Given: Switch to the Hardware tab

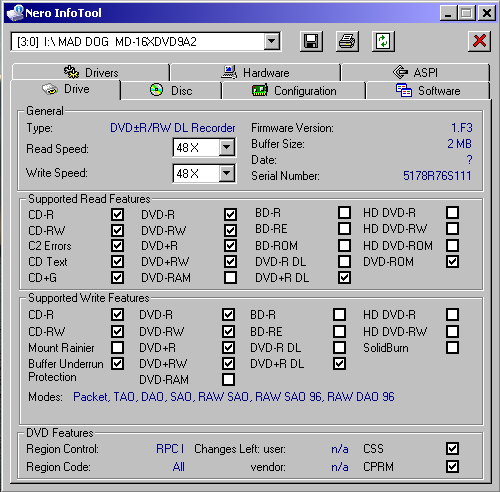Looking at the screenshot, I should (x=255, y=72).
